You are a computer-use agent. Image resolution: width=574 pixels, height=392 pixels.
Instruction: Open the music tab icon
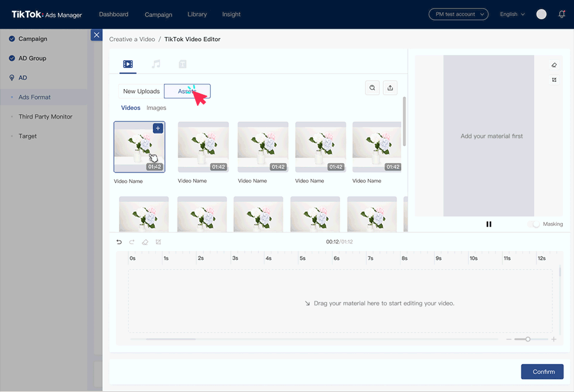[156, 64]
